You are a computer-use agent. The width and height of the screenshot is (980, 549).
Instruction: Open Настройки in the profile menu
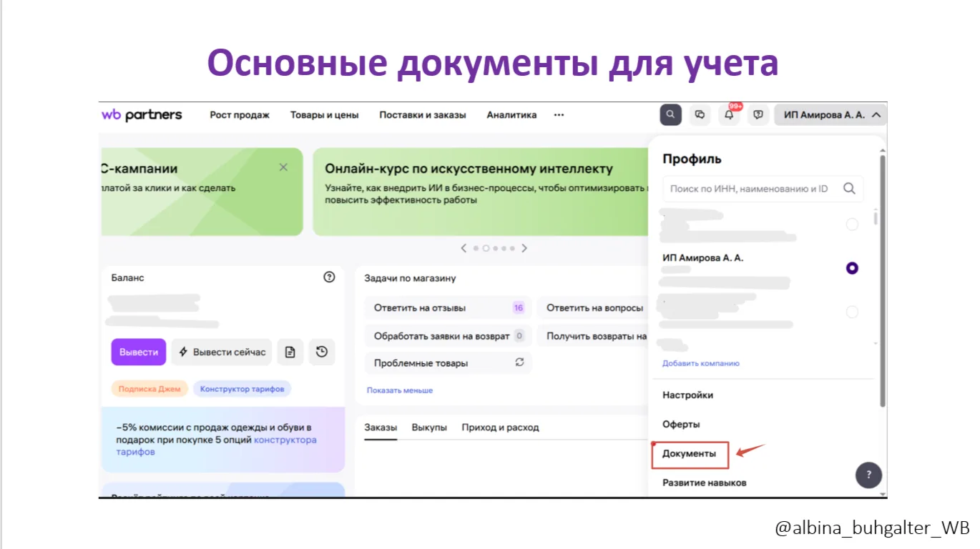click(x=687, y=395)
